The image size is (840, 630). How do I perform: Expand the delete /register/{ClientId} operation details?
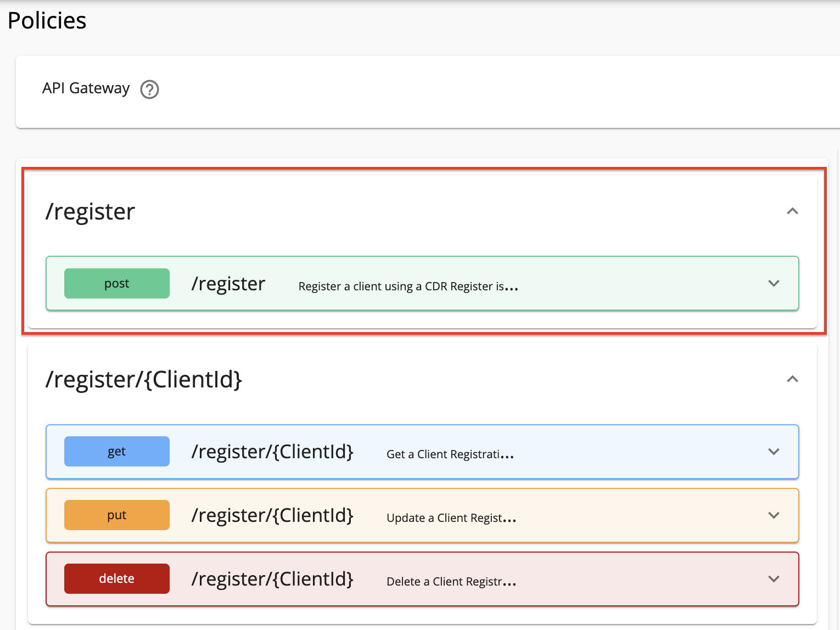pyautogui.click(x=774, y=578)
